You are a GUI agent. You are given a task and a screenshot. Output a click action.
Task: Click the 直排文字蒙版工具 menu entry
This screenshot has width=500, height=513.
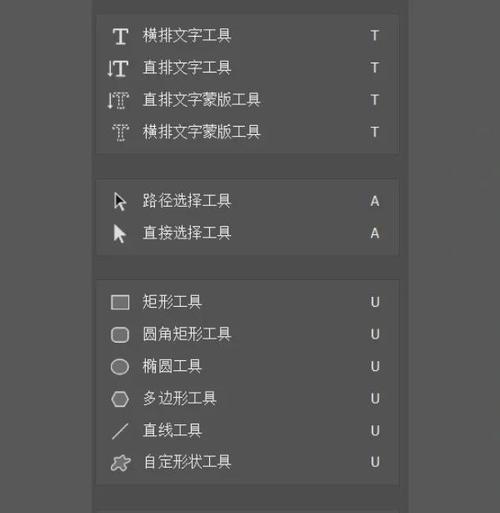click(247, 100)
